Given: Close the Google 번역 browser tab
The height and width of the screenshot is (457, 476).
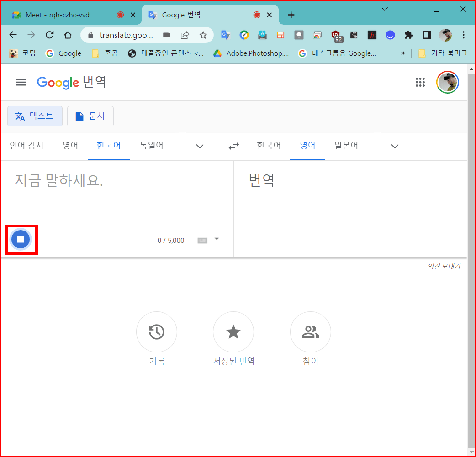Looking at the screenshot, I should pos(269,15).
